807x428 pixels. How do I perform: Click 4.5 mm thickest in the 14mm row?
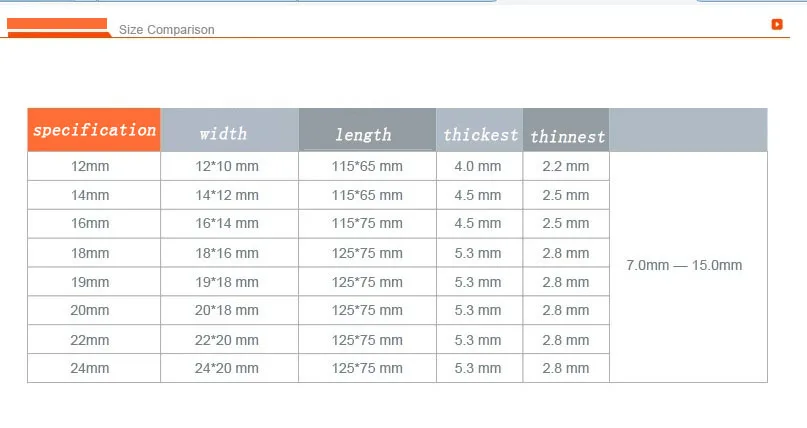pos(478,195)
